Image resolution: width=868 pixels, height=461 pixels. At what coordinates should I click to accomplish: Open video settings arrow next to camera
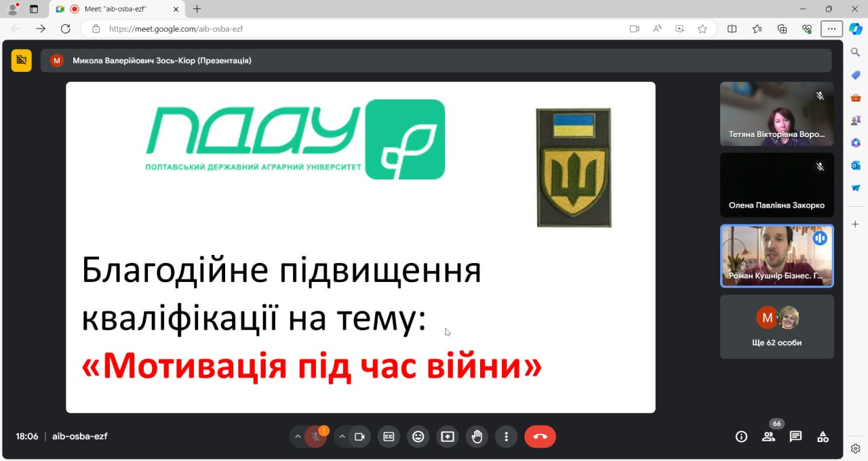point(342,437)
